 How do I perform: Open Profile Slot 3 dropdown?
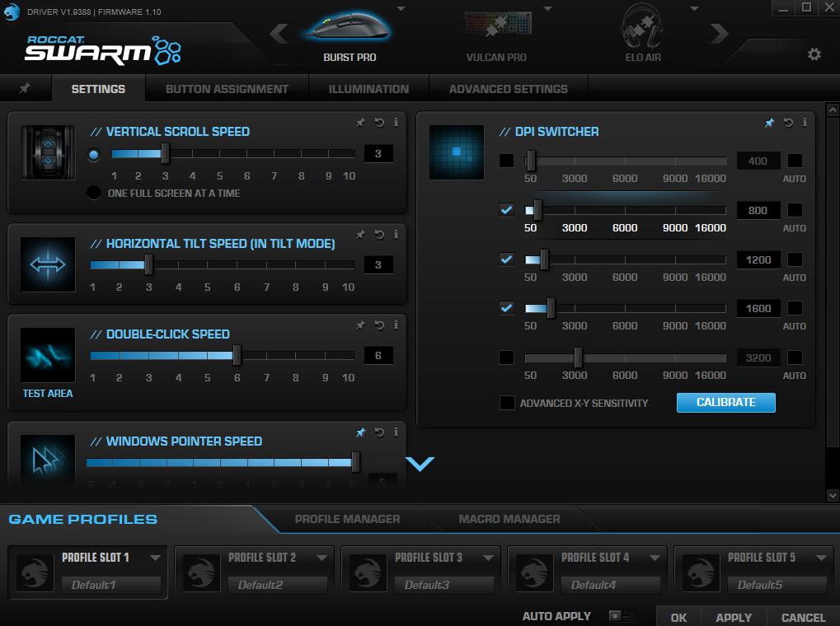coord(488,558)
